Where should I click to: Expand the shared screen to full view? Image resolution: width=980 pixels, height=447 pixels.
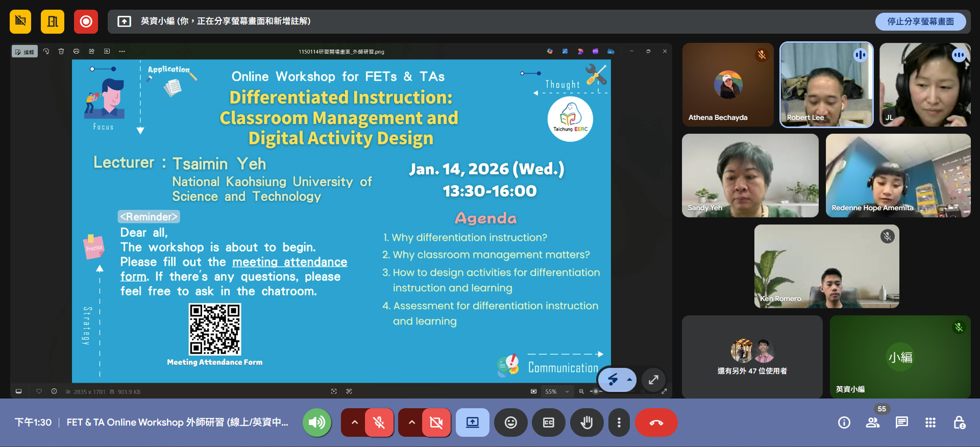tap(653, 380)
